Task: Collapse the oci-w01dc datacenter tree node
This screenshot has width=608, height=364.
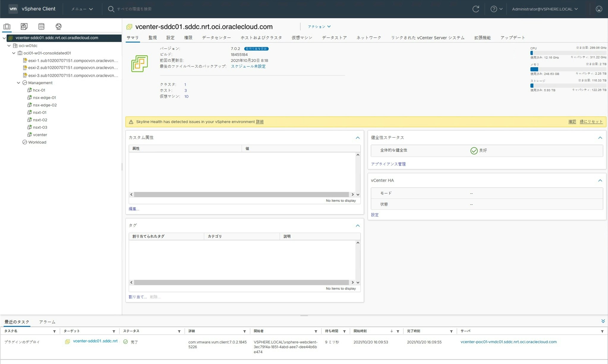Action: [x=9, y=46]
